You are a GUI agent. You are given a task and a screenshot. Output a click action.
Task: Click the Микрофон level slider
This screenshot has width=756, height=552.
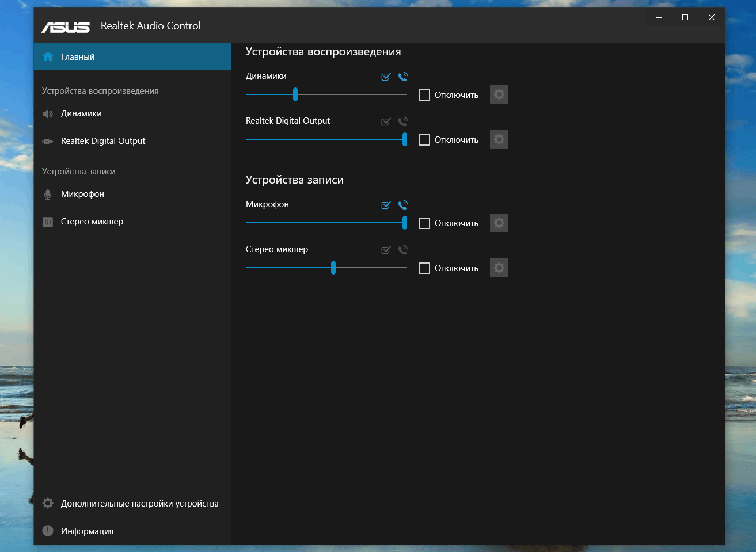pos(326,223)
